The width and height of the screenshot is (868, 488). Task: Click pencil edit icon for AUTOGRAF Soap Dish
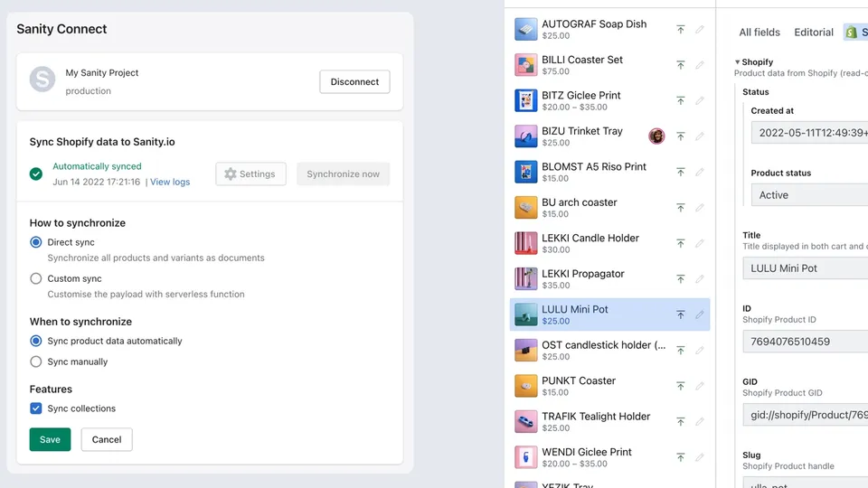pyautogui.click(x=700, y=29)
